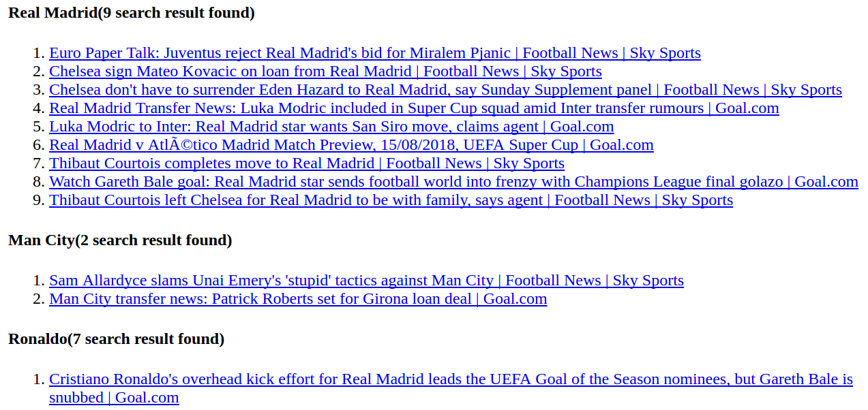Open Courtois left Chelsea for family link
Viewport: 868px width, 410px height.
click(391, 200)
